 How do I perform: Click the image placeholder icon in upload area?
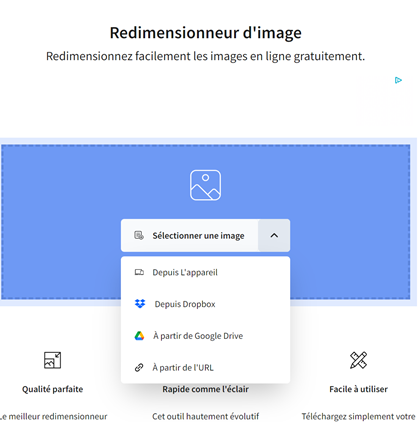click(x=205, y=185)
